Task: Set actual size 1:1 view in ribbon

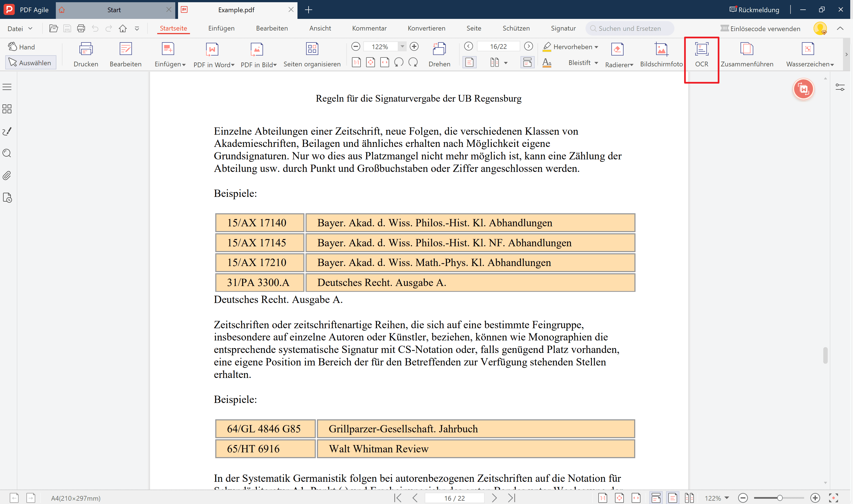Action: coord(356,62)
